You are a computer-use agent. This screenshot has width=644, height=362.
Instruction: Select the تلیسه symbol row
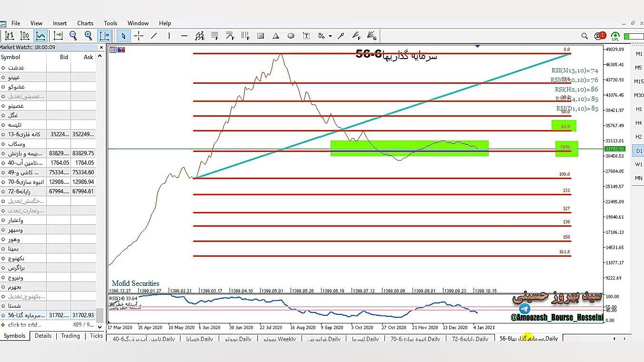coord(48,125)
